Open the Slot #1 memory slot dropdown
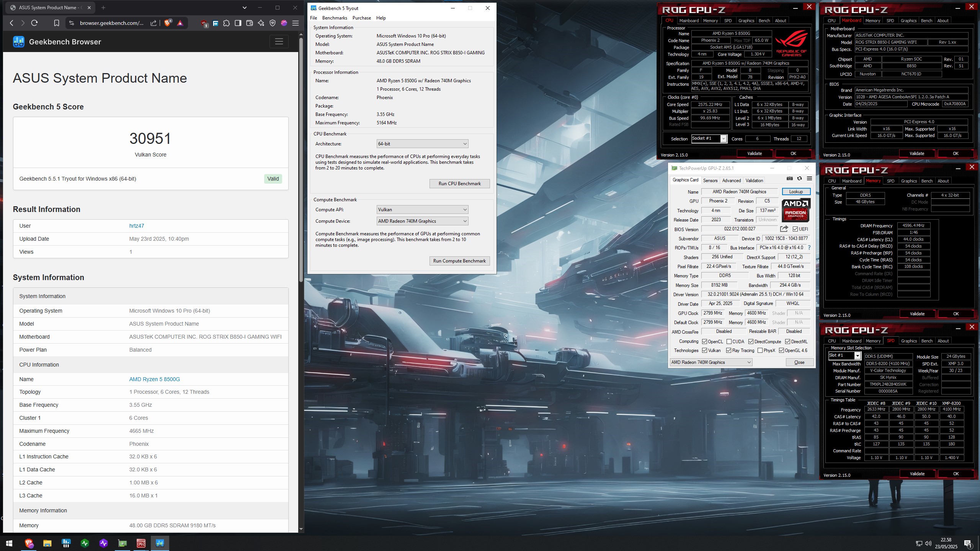This screenshot has width=980, height=551. click(x=844, y=355)
